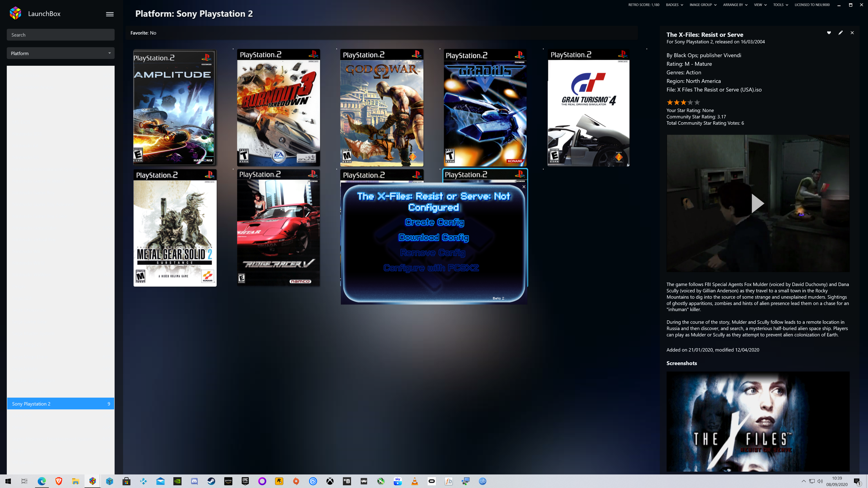
Task: Show hidden system tray icons
Action: pos(804,481)
